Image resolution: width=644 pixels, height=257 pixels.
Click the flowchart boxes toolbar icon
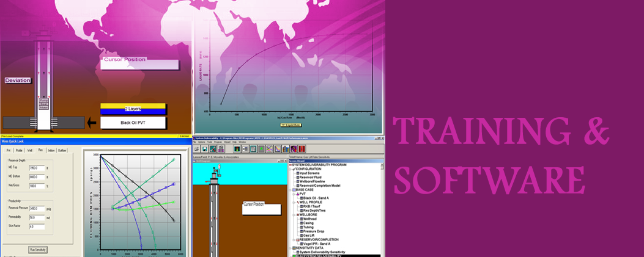coord(245,149)
